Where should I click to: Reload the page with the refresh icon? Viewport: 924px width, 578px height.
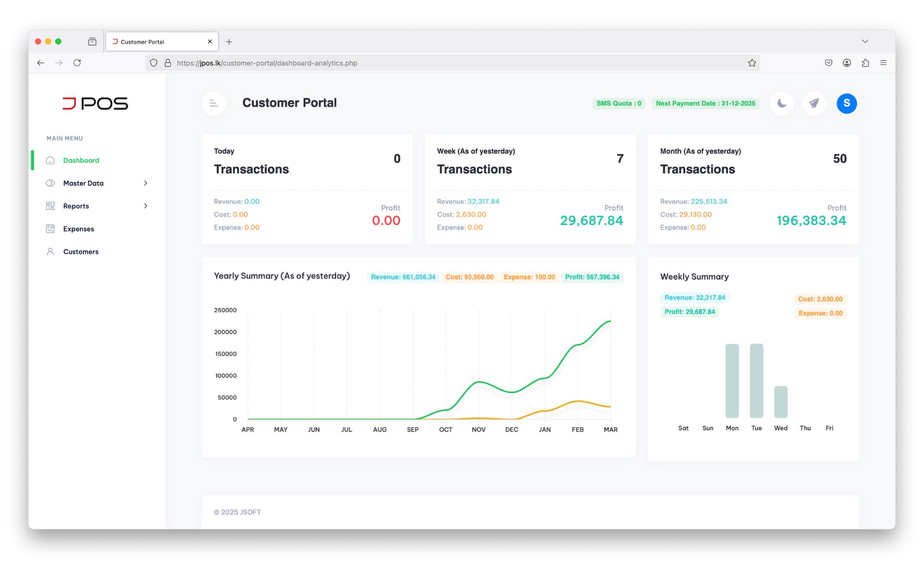coord(77,63)
